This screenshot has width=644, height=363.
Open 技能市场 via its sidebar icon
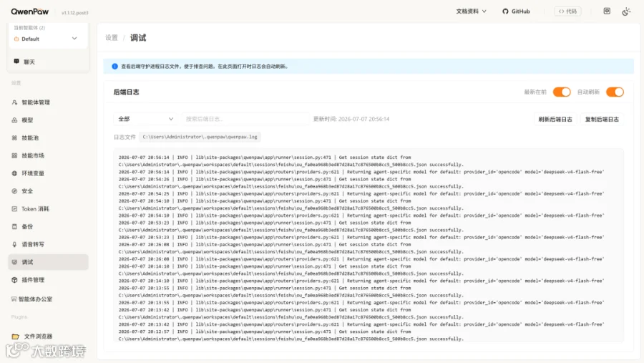pos(14,155)
